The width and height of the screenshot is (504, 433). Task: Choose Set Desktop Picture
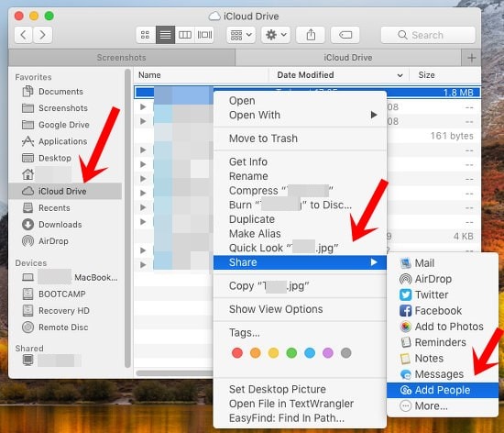[300, 390]
